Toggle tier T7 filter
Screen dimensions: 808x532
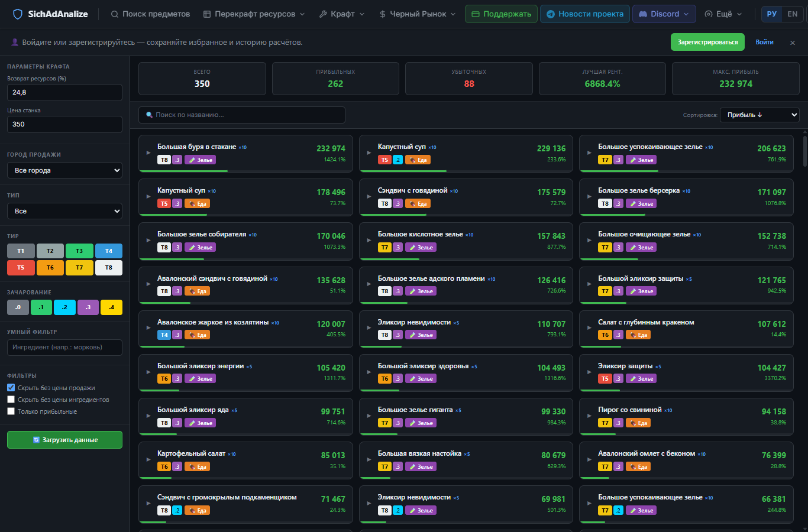(x=79, y=268)
